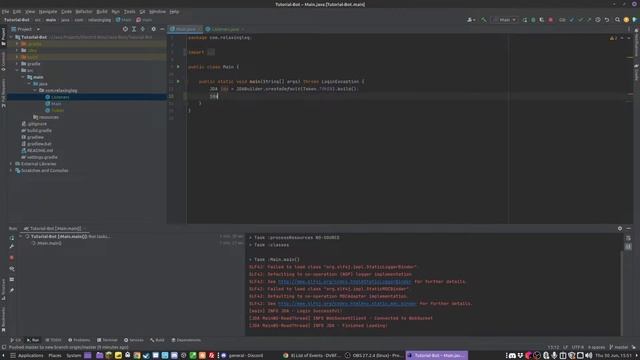Select build.gradle file
This screenshot has height=360, width=640.
36,131
